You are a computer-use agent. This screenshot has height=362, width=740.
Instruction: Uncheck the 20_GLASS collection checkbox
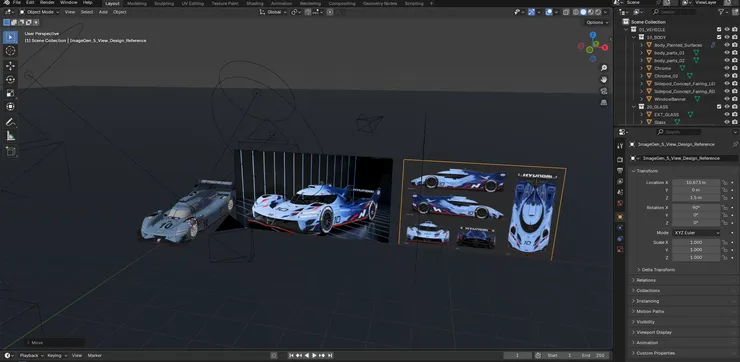719,107
